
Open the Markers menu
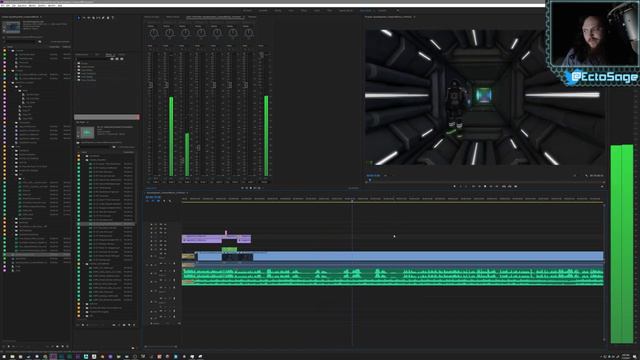tap(33, 6)
